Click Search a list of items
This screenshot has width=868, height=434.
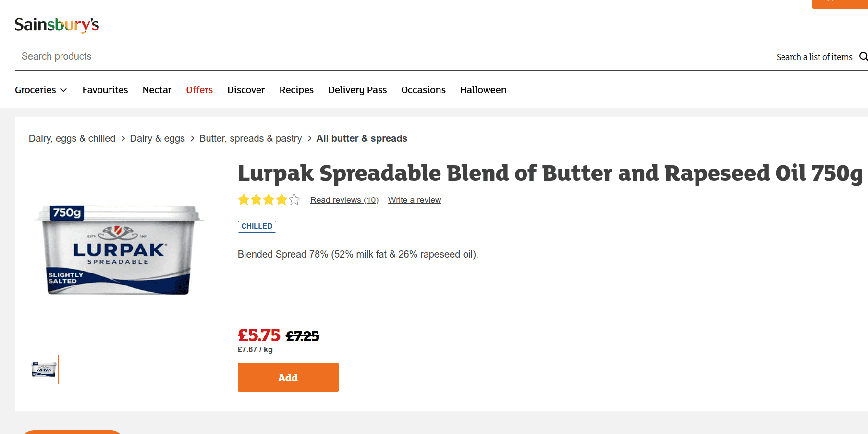[814, 57]
